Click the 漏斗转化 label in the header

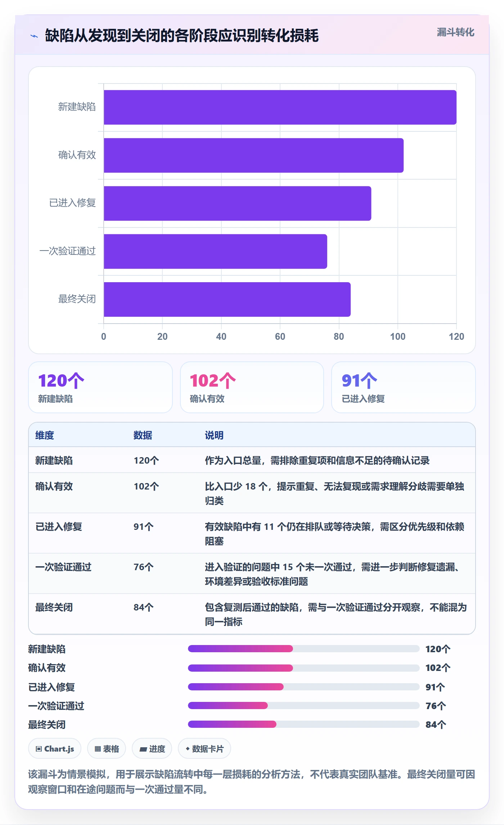pos(455,32)
